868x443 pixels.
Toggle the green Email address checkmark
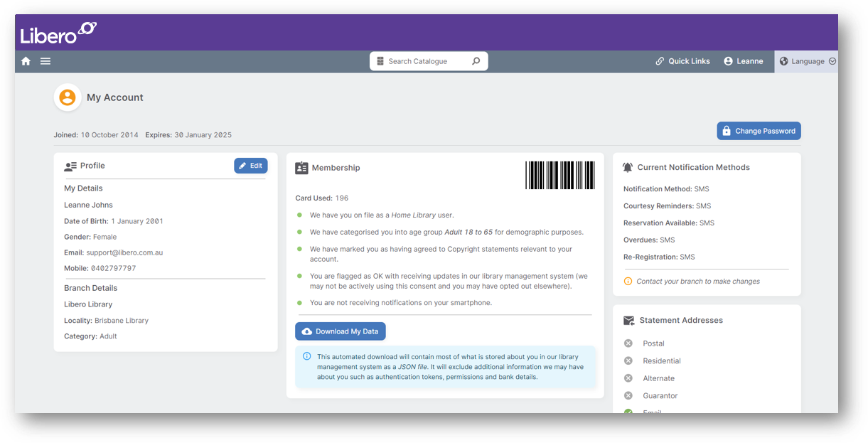click(628, 412)
